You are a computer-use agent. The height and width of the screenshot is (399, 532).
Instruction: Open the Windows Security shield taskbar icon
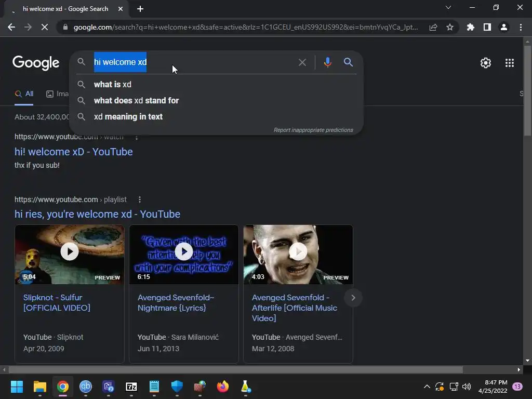177,387
